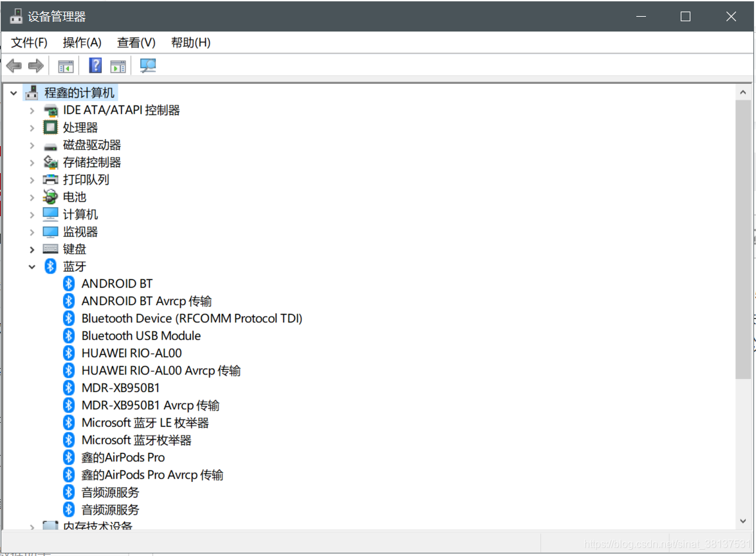Open the 帮助(H) menu
The image size is (756, 556).
[x=191, y=42]
